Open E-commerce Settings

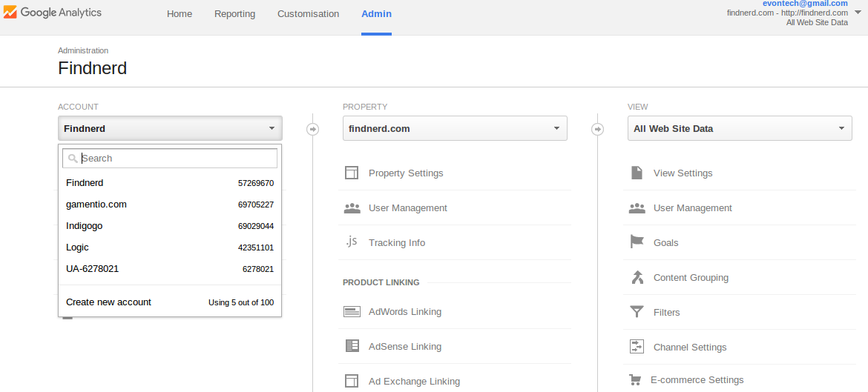tap(697, 380)
